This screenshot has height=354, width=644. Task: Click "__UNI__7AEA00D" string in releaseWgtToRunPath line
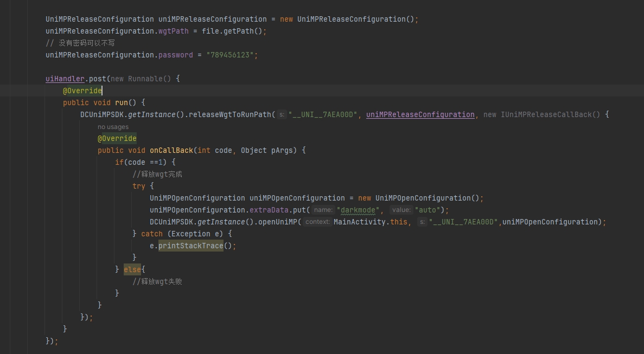[x=323, y=114]
